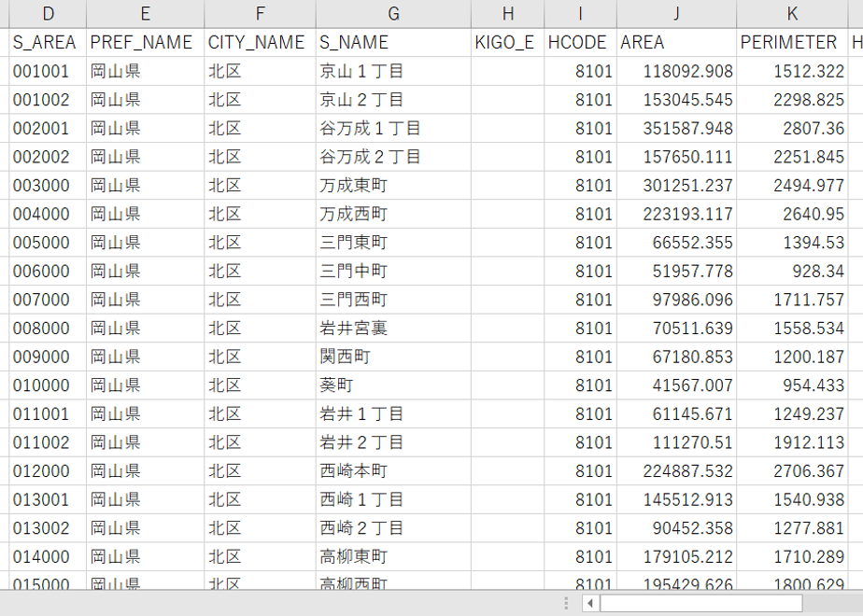Image resolution: width=863 pixels, height=616 pixels.
Task: Select cell containing 京山２丁目
Action: [x=393, y=100]
